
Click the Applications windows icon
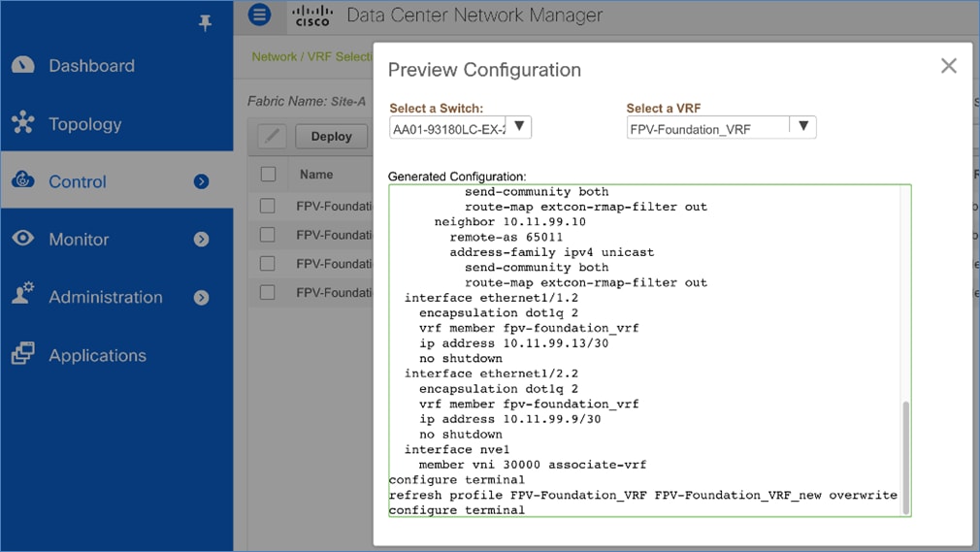[23, 353]
